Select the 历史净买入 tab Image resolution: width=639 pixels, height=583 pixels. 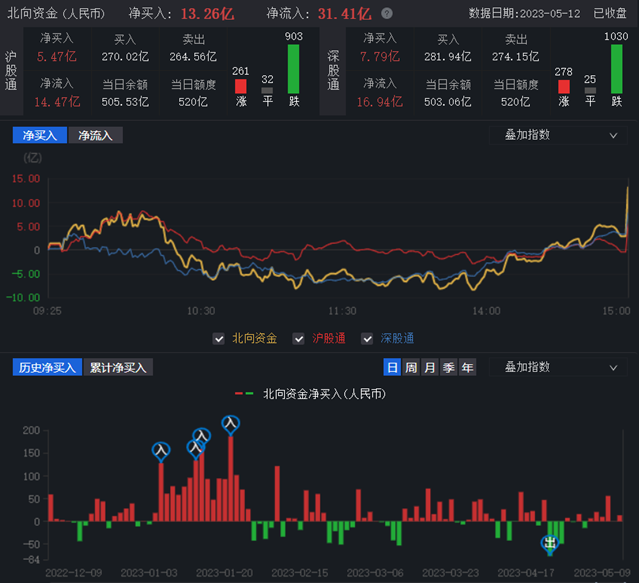pos(46,368)
